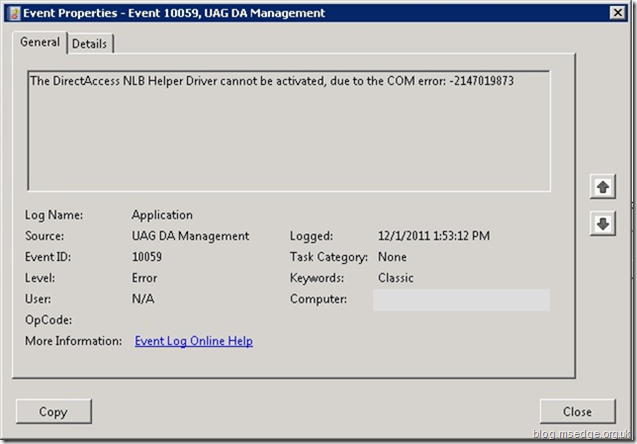Viewport: 637px width, 444px height.
Task: Switch to the Details tab
Action: [89, 43]
